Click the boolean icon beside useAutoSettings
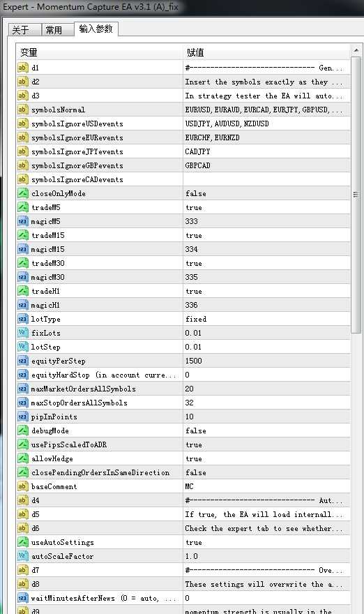 [x=23, y=542]
